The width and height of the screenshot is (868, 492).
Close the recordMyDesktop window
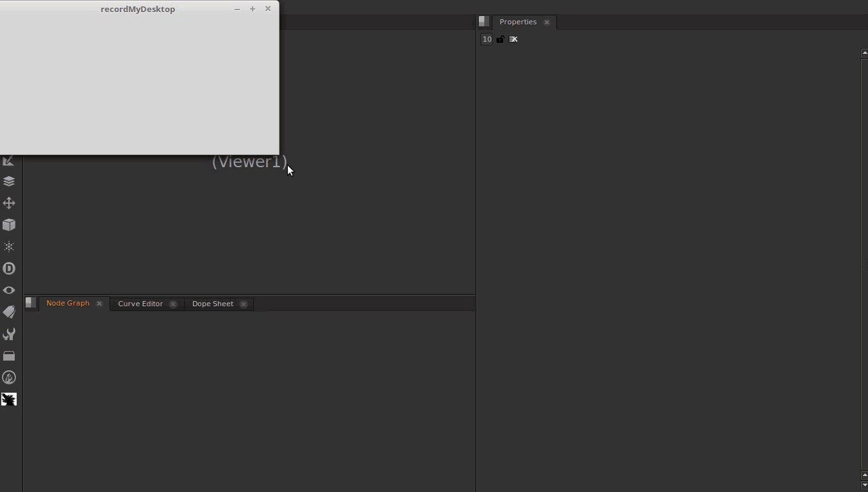click(x=268, y=9)
